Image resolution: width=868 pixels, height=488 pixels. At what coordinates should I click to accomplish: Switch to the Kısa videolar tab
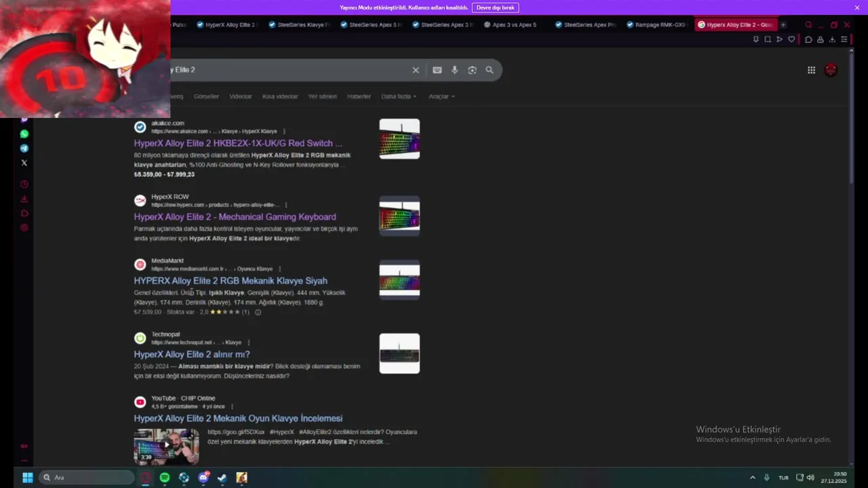[x=280, y=96]
